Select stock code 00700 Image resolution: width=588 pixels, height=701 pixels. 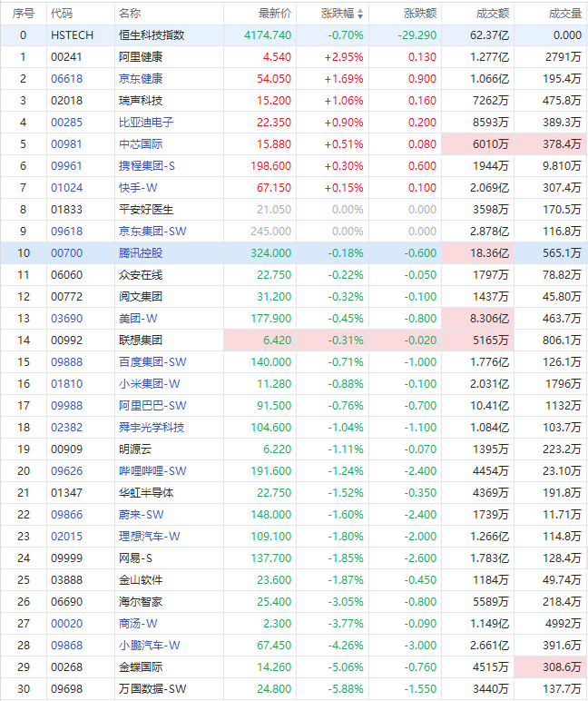coord(66,253)
